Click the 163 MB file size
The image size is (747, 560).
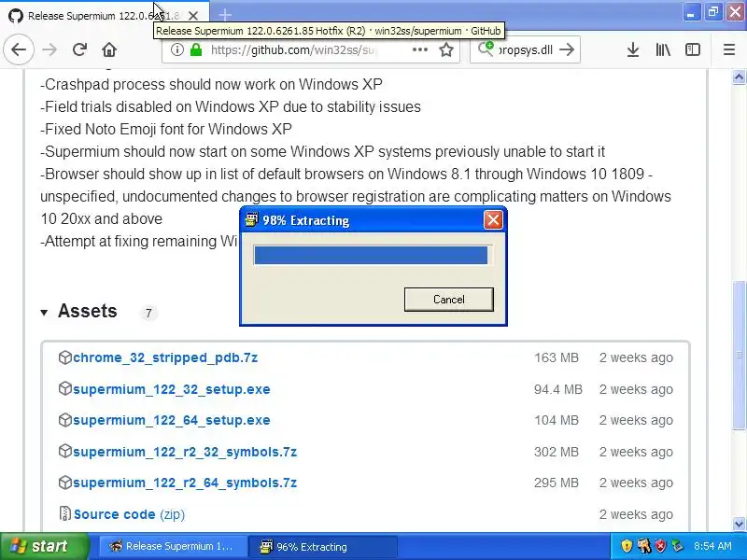(556, 357)
